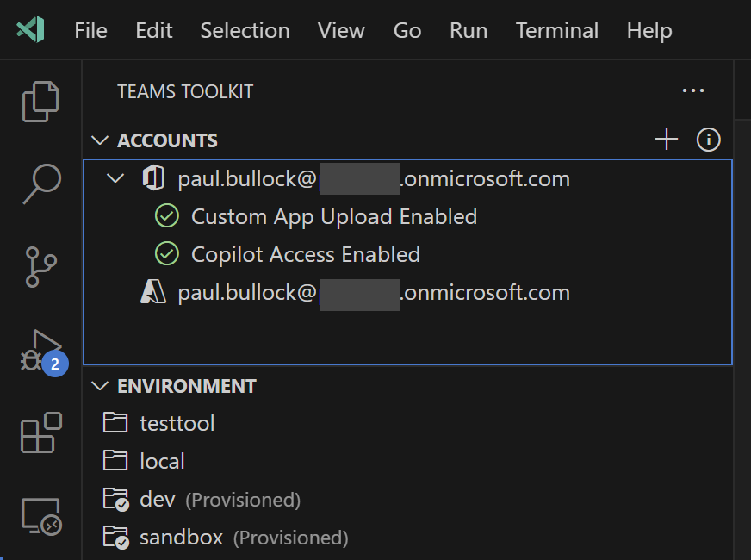The width and height of the screenshot is (751, 560).
Task: Open the Terminal menu
Action: click(556, 30)
